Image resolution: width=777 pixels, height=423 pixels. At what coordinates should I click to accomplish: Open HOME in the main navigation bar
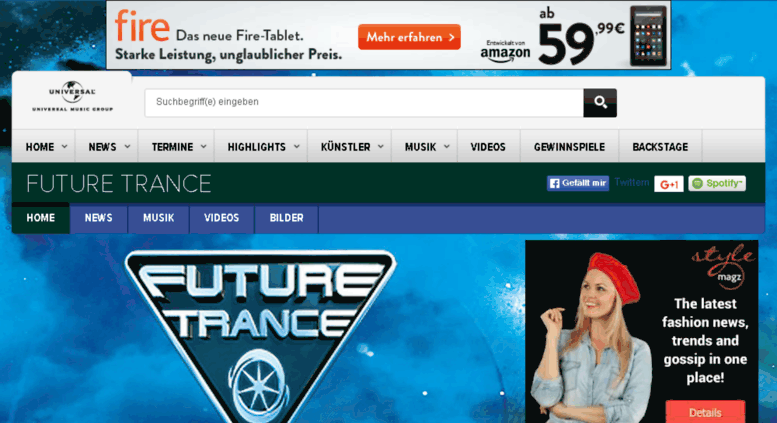[40, 147]
